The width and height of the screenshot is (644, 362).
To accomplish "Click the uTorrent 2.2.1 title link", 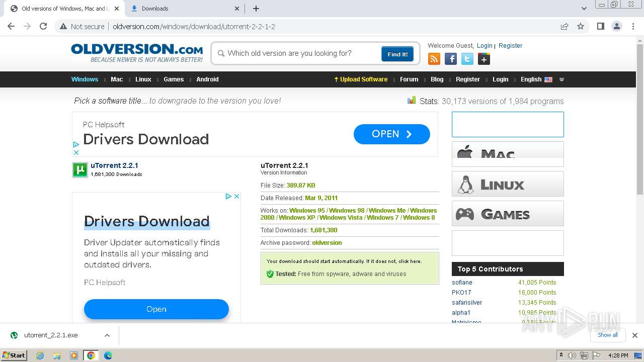I will click(x=114, y=165).
